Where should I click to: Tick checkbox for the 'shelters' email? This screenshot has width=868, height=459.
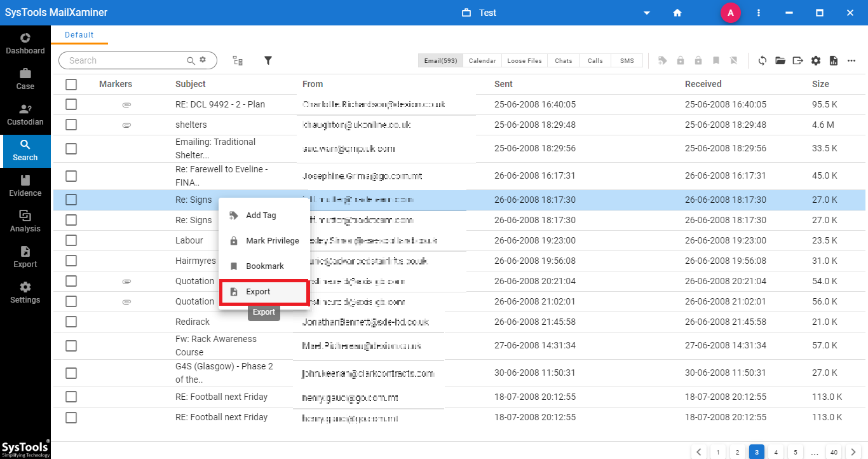(71, 125)
